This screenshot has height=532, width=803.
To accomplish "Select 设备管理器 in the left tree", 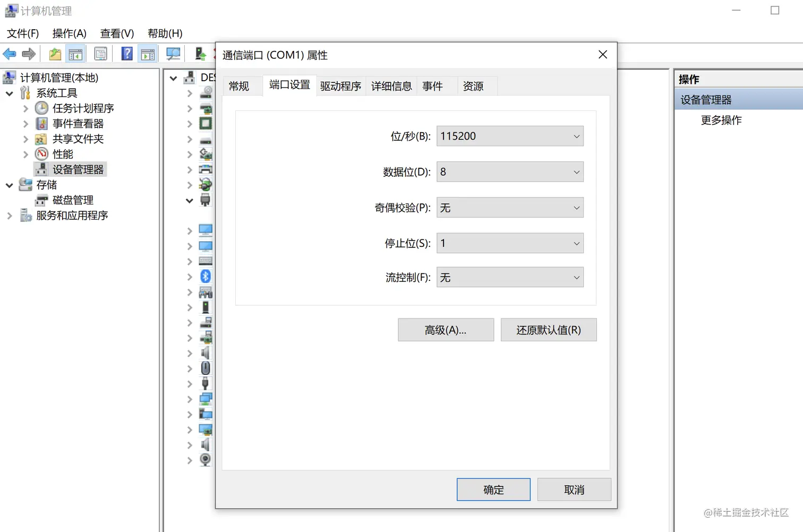I will [78, 169].
